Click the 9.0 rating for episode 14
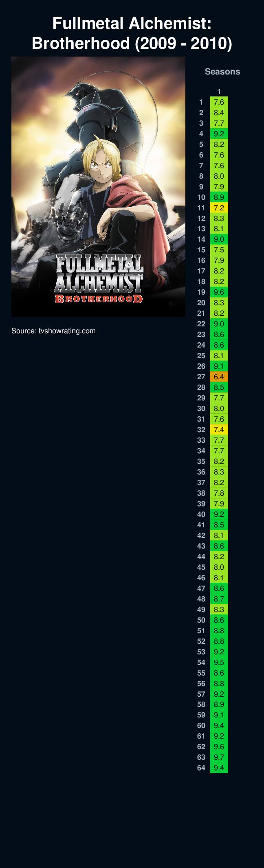This screenshot has height=868, width=264. coord(219,240)
